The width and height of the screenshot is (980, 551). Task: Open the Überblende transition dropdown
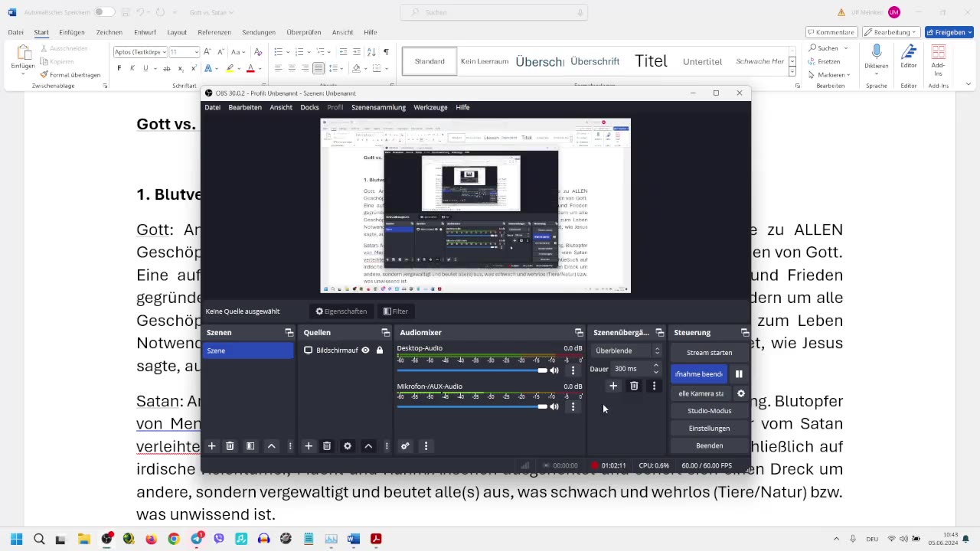pyautogui.click(x=627, y=350)
